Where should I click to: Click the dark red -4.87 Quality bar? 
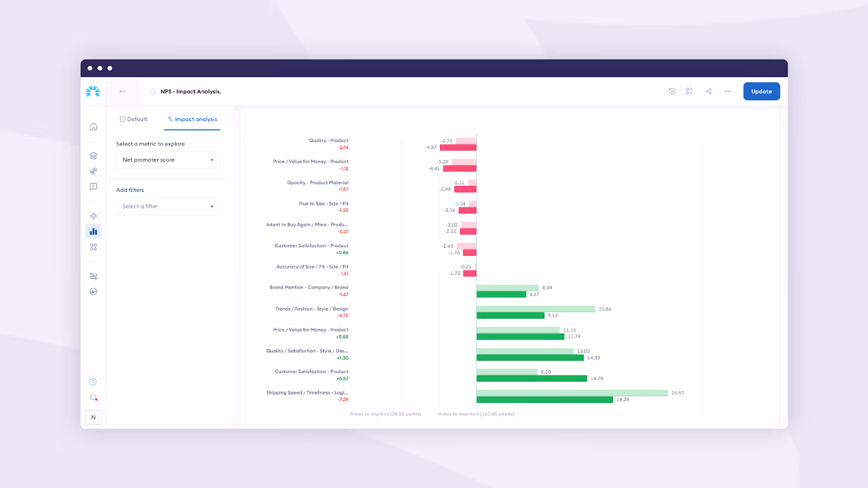(x=458, y=147)
